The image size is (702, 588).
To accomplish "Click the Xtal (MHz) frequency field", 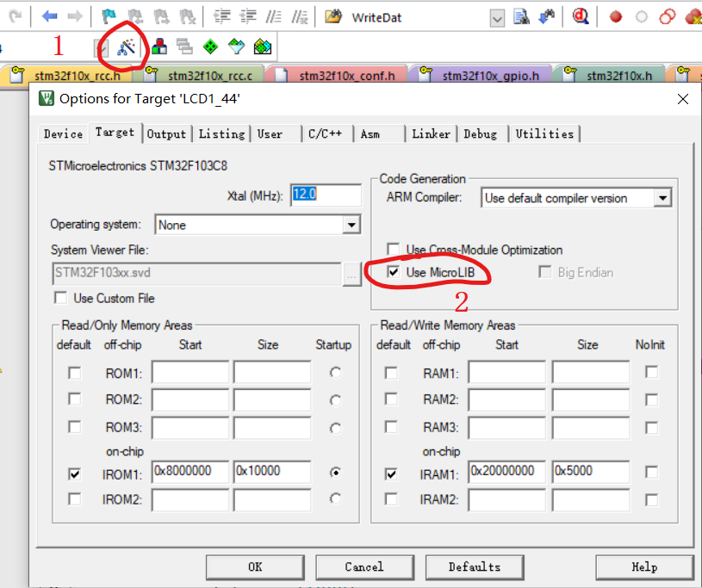I will point(326,195).
